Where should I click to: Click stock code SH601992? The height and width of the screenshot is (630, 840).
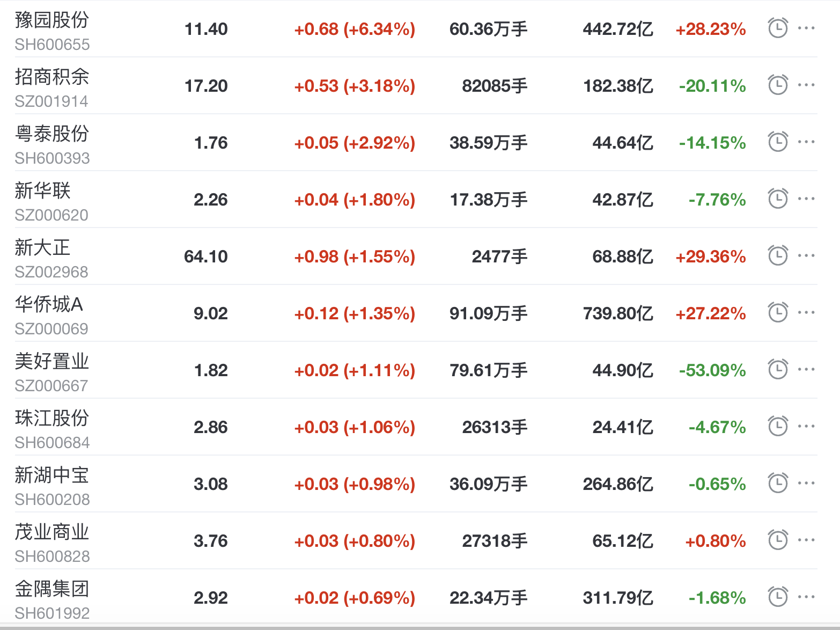[52, 613]
